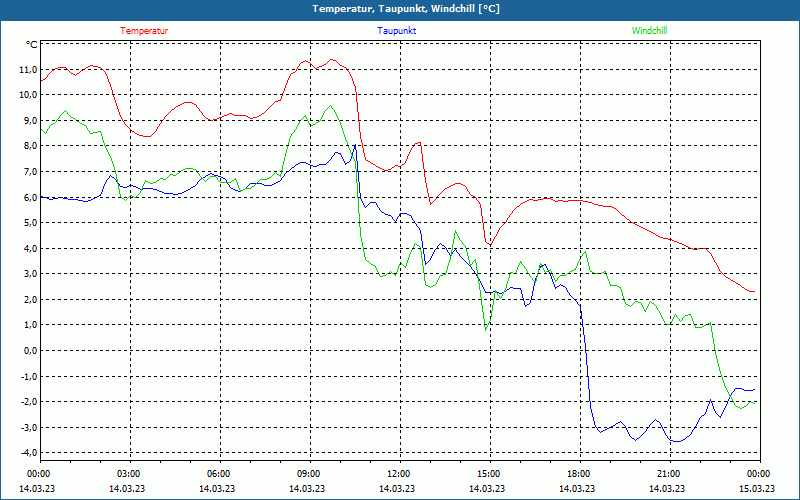Screen dimensions: 800x500
Task: Click the -1,0 y-axis value
Action: click(x=29, y=377)
